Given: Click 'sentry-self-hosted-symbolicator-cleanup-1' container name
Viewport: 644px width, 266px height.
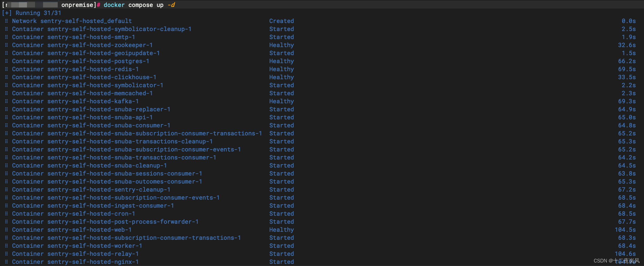Looking at the screenshot, I should pos(119,29).
